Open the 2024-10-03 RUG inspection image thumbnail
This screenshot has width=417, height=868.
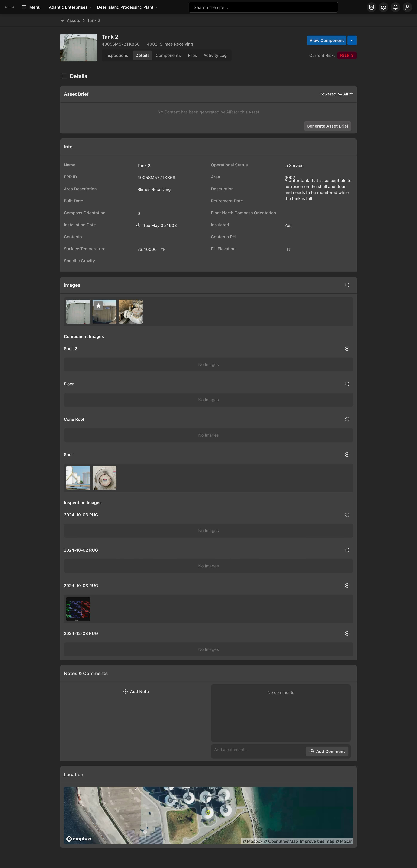point(78,609)
